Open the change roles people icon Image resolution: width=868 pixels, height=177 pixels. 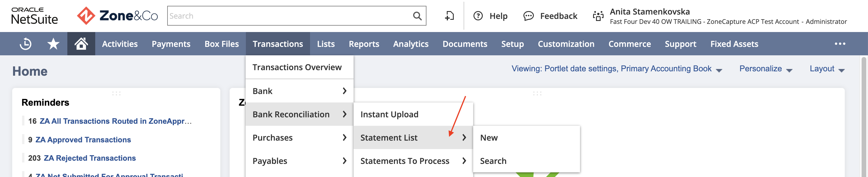click(598, 16)
